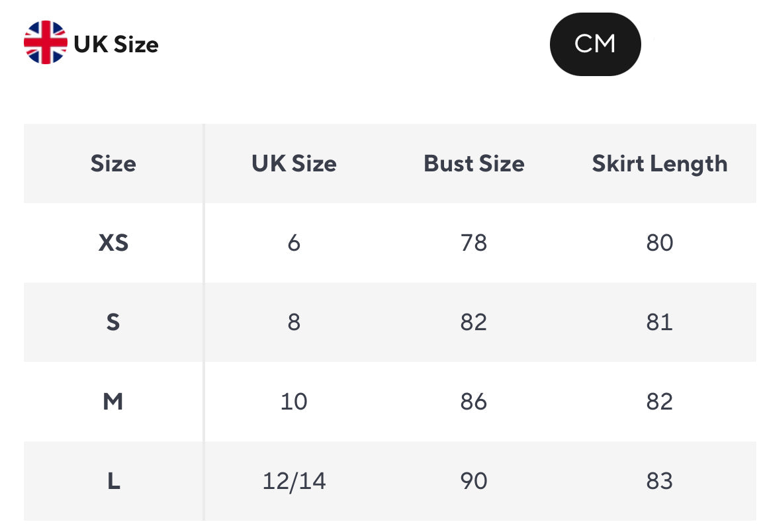Click the UK flag icon
763x532 pixels.
tap(45, 43)
